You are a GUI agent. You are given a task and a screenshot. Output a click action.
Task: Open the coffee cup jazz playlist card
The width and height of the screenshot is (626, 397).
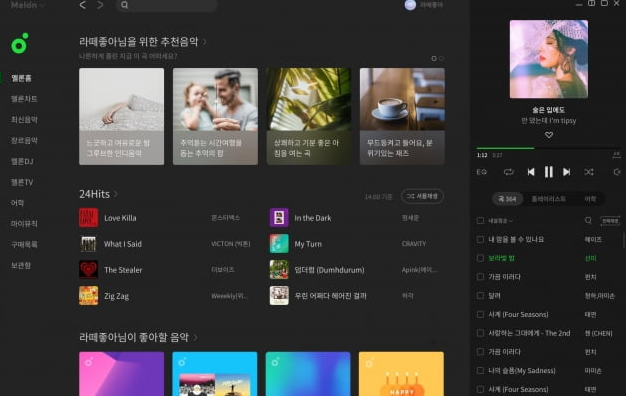point(402,116)
